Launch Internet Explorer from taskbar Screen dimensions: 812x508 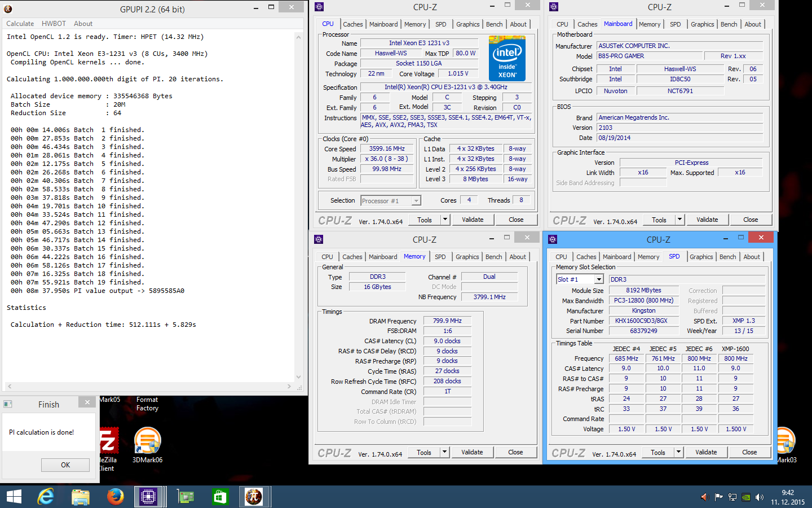click(x=46, y=497)
